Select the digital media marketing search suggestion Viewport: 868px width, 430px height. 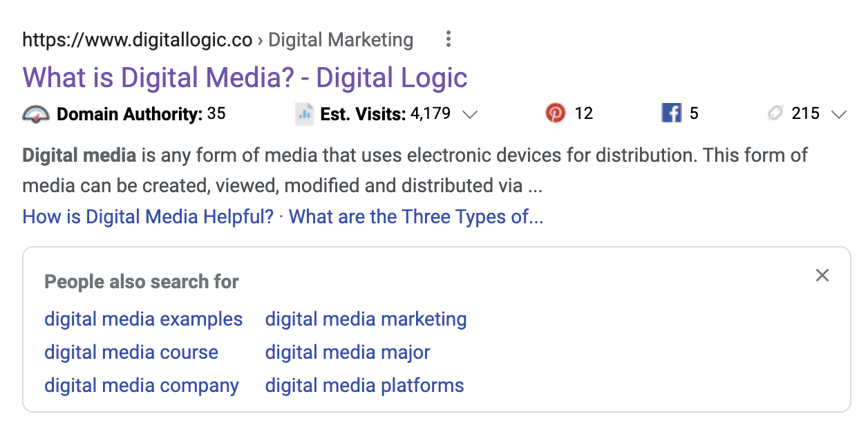point(366,319)
